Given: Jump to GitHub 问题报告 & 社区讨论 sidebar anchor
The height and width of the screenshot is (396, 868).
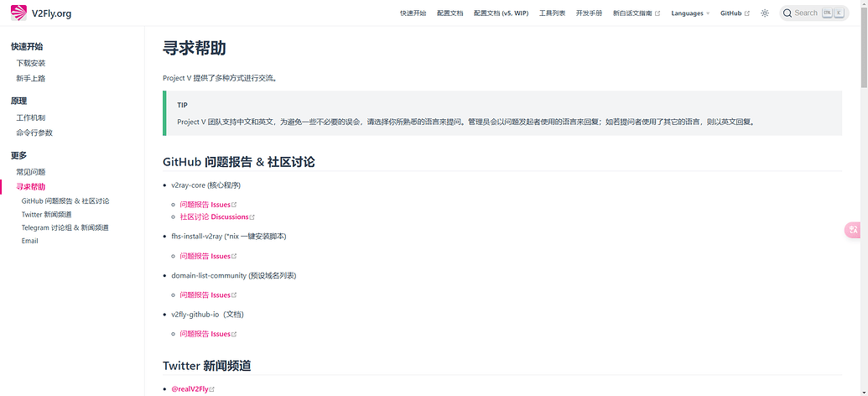Looking at the screenshot, I should [x=65, y=201].
